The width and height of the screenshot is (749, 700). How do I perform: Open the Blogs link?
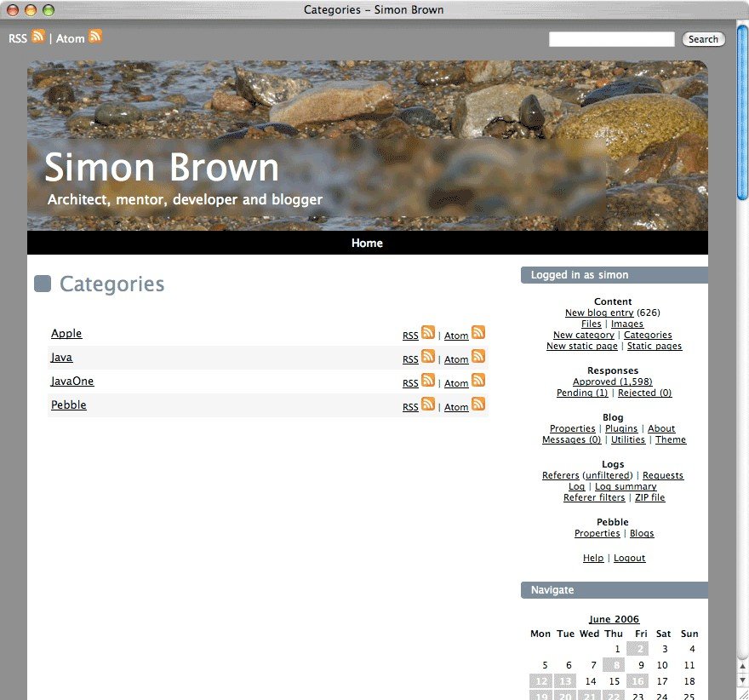click(x=642, y=533)
